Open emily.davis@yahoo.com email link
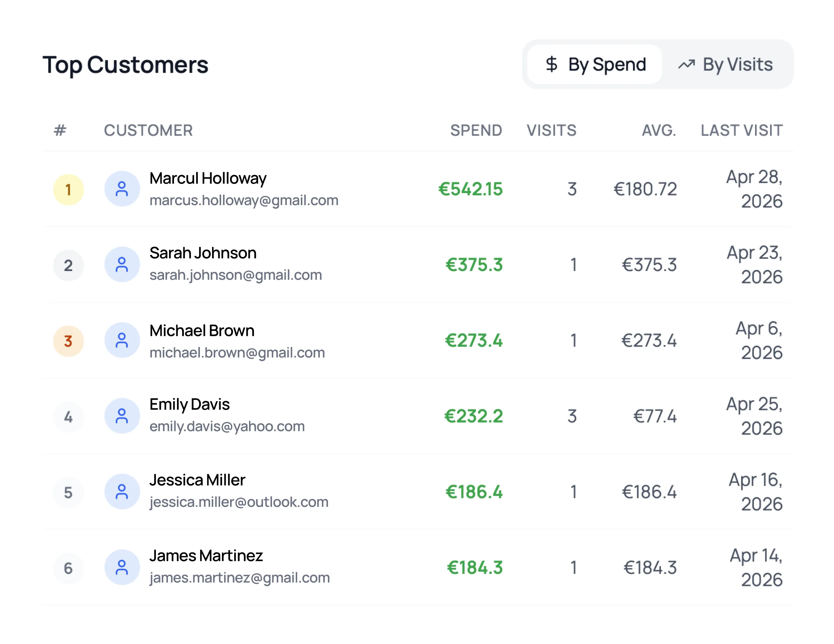The width and height of the screenshot is (834, 644). pos(227,426)
